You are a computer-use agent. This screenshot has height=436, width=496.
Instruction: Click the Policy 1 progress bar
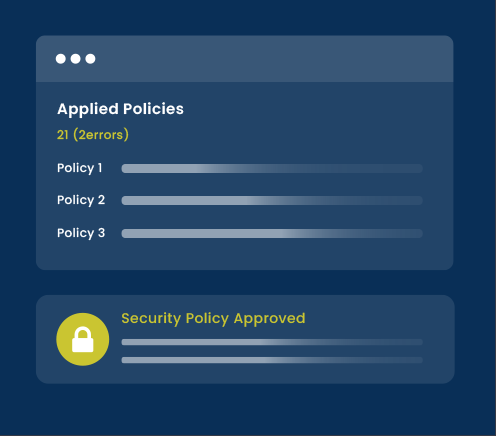click(272, 168)
